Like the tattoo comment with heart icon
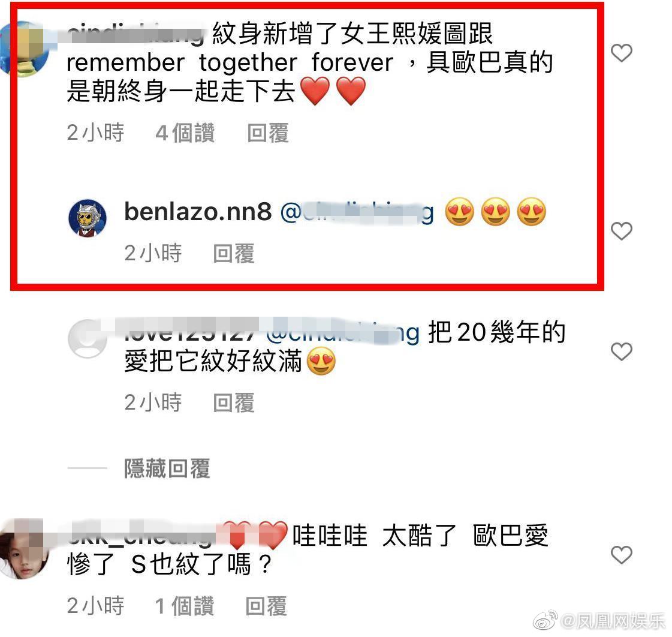Viewport: 672px width, 637px height. (x=622, y=53)
